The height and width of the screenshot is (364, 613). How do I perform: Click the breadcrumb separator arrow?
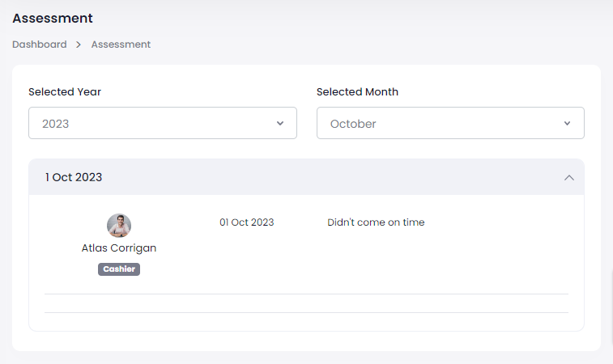coord(79,44)
